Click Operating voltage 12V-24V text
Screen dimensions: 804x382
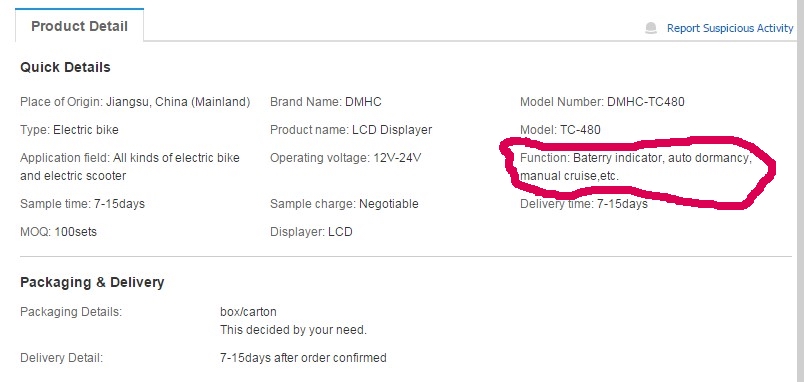pos(346,157)
